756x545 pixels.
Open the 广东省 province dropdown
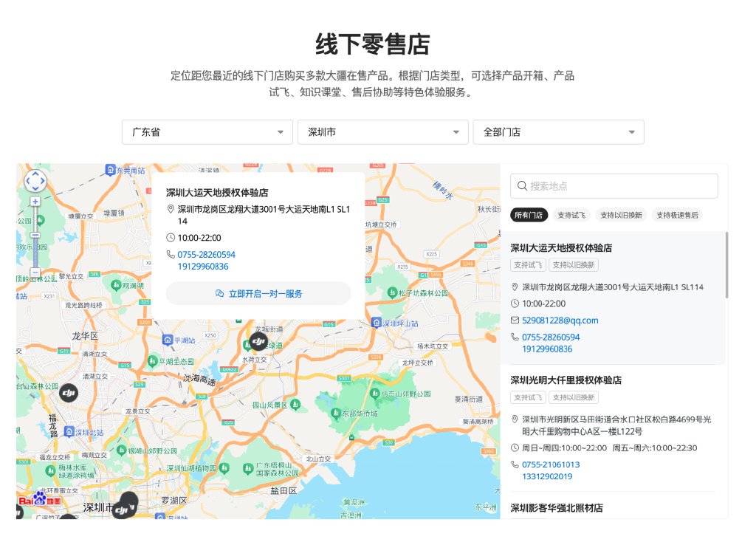click(x=207, y=132)
